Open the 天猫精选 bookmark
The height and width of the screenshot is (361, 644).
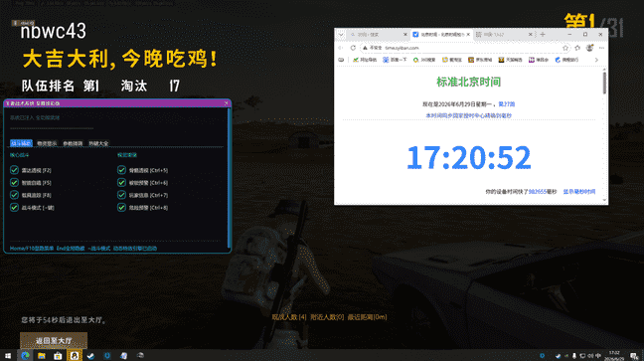coord(511,60)
